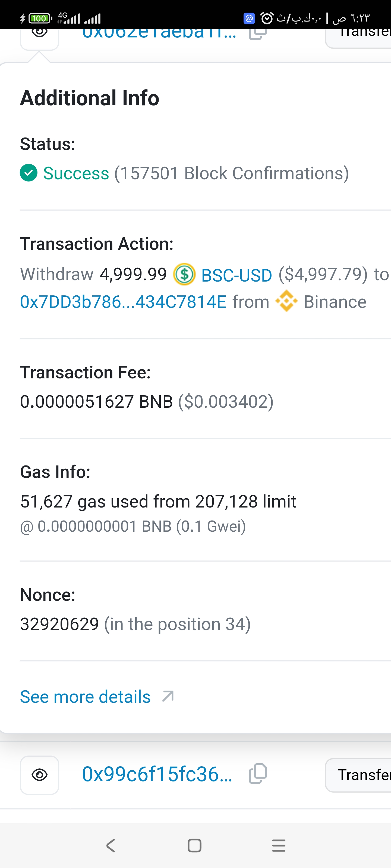Copy the 0x99c6f15fc36 transaction hash

258,774
